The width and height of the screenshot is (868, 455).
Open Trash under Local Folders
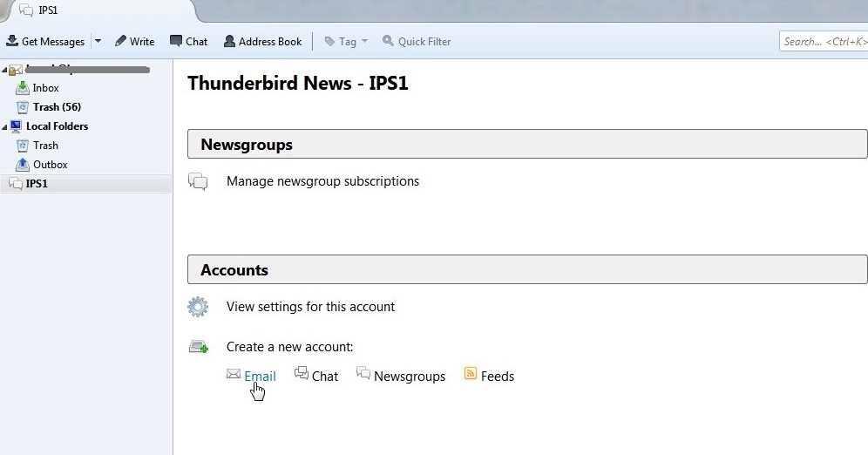click(x=45, y=146)
